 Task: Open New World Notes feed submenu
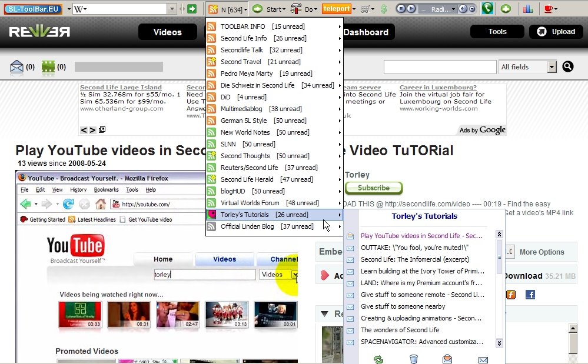pyautogui.click(x=274, y=132)
